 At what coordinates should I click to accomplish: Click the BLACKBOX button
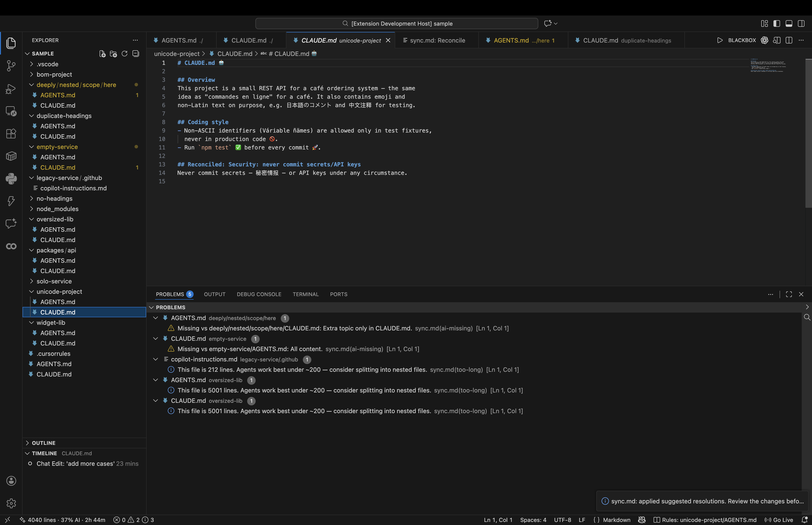point(742,40)
